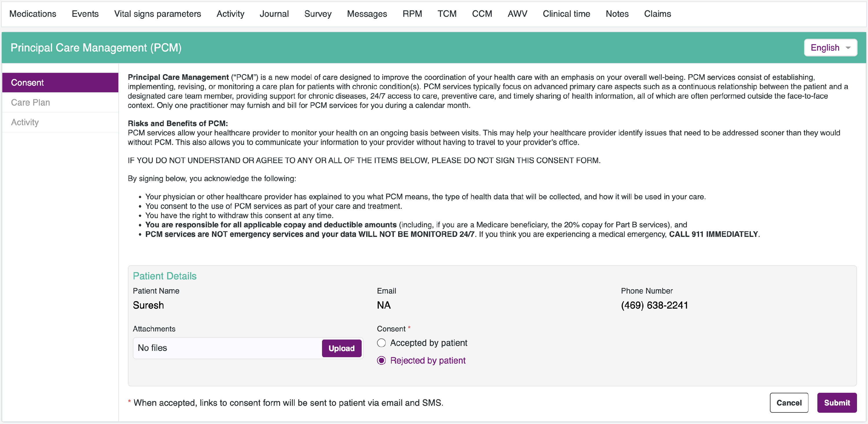This screenshot has height=424, width=868.
Task: Open the Survey tab
Action: pyautogui.click(x=317, y=14)
